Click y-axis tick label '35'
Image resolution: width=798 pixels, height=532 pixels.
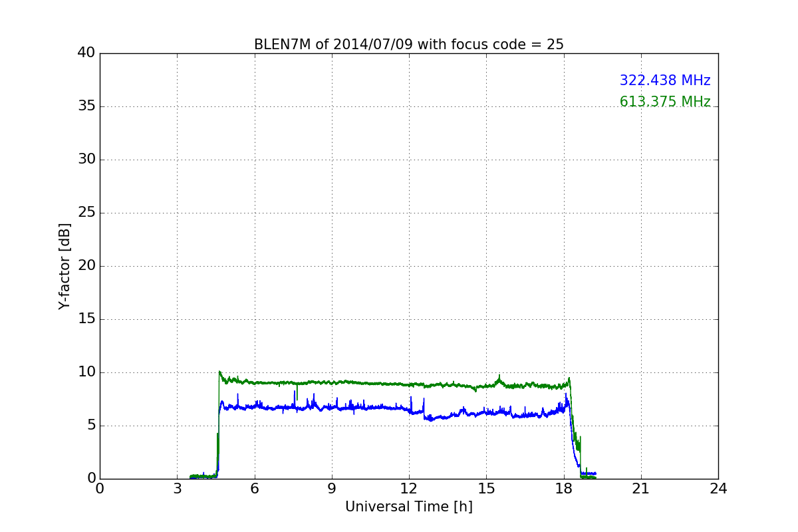[x=86, y=106]
